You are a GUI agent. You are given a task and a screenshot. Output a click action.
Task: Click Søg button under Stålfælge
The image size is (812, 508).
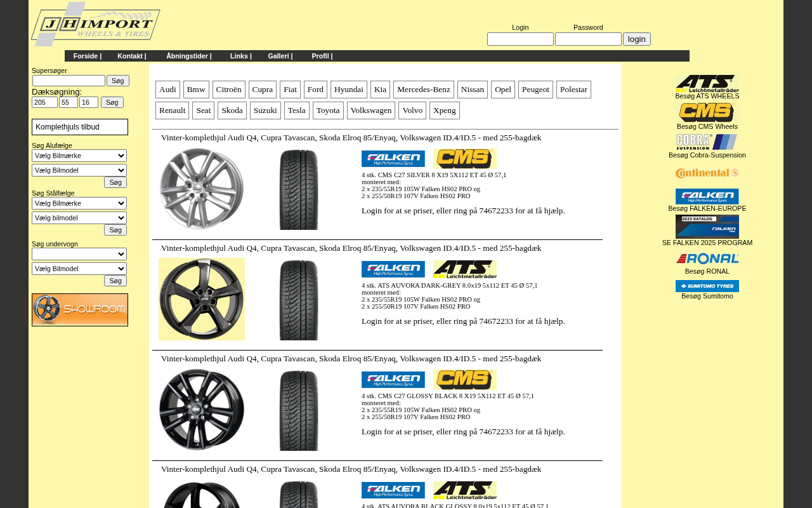[x=115, y=230]
